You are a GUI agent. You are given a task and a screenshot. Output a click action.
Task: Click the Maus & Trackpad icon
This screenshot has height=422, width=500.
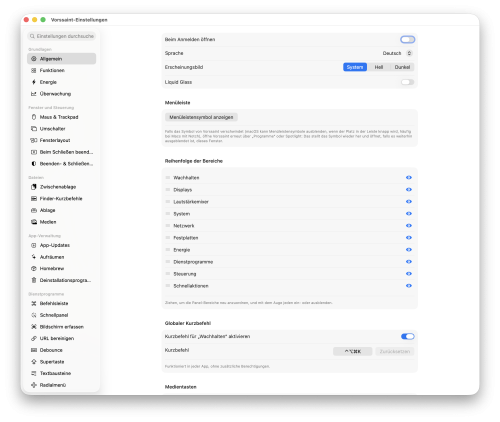coord(34,117)
